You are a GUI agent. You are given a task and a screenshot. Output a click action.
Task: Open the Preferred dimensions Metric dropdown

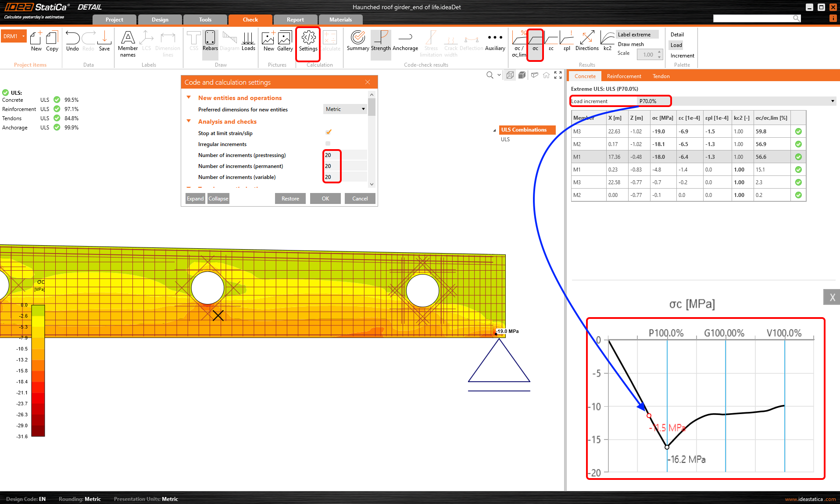coord(345,109)
